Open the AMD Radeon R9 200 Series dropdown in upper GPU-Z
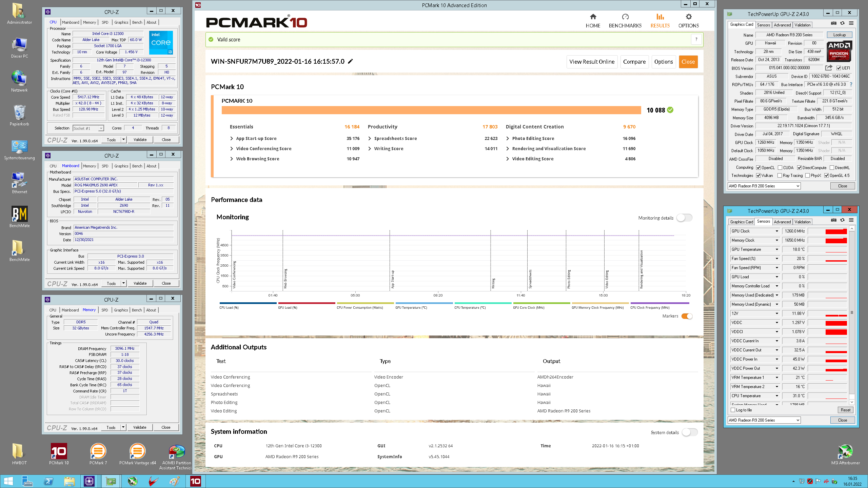This screenshot has height=488, width=868. click(764, 186)
